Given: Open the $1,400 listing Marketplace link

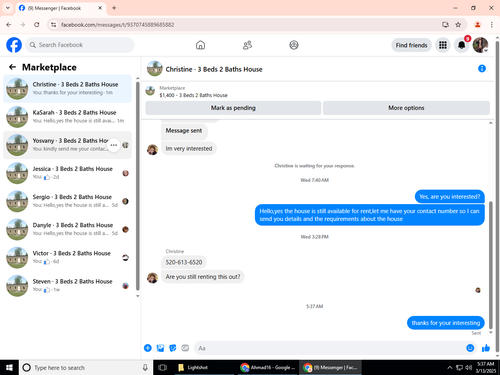Looking at the screenshot, I should [193, 92].
